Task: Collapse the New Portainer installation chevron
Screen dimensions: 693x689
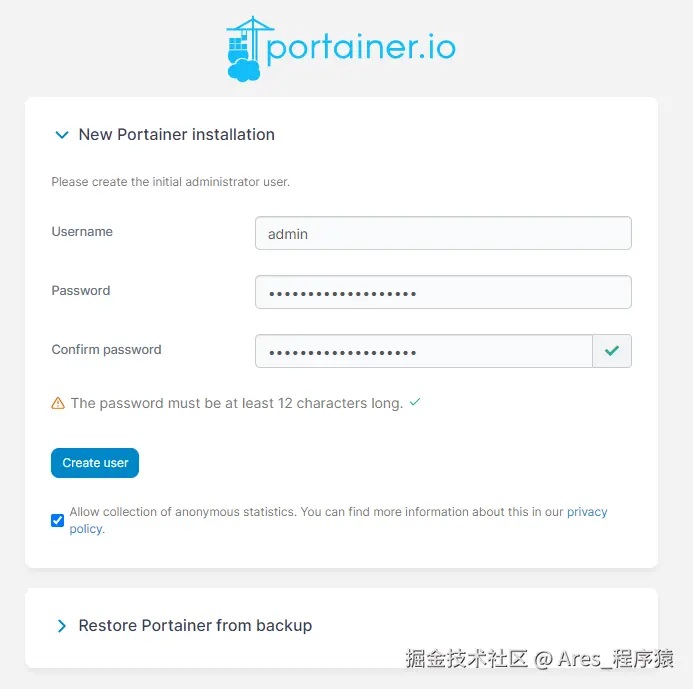Action: point(62,134)
